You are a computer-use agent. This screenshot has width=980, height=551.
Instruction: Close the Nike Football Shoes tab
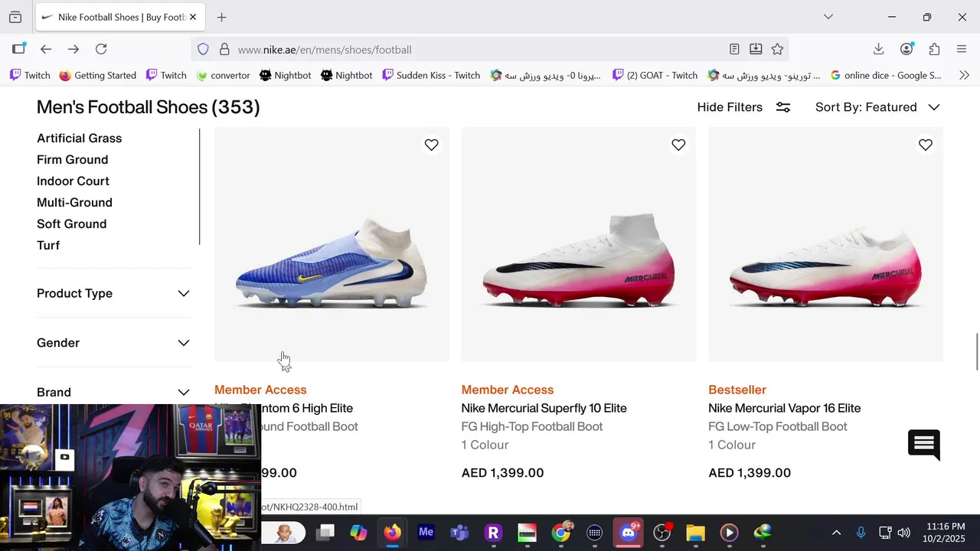(x=192, y=17)
